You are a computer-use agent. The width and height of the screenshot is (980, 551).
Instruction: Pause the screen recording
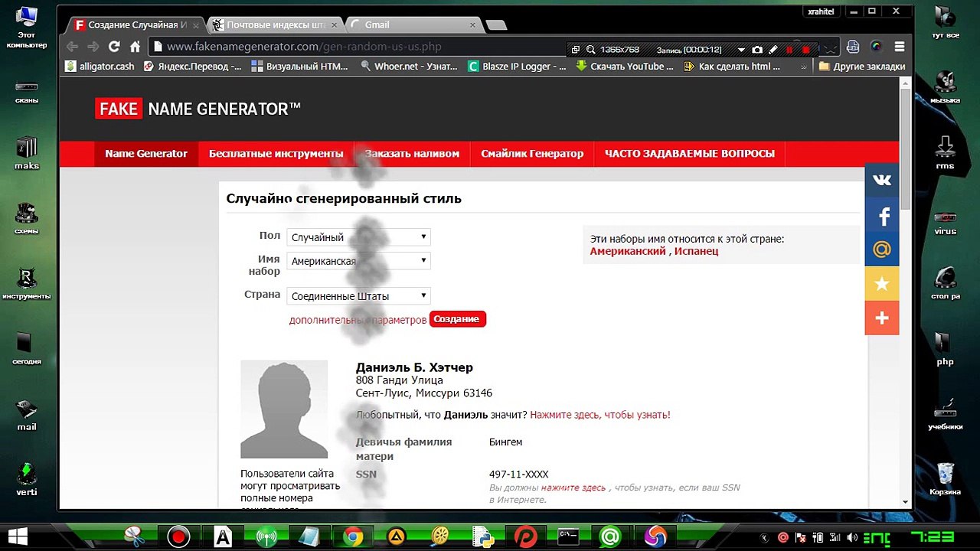(x=789, y=49)
